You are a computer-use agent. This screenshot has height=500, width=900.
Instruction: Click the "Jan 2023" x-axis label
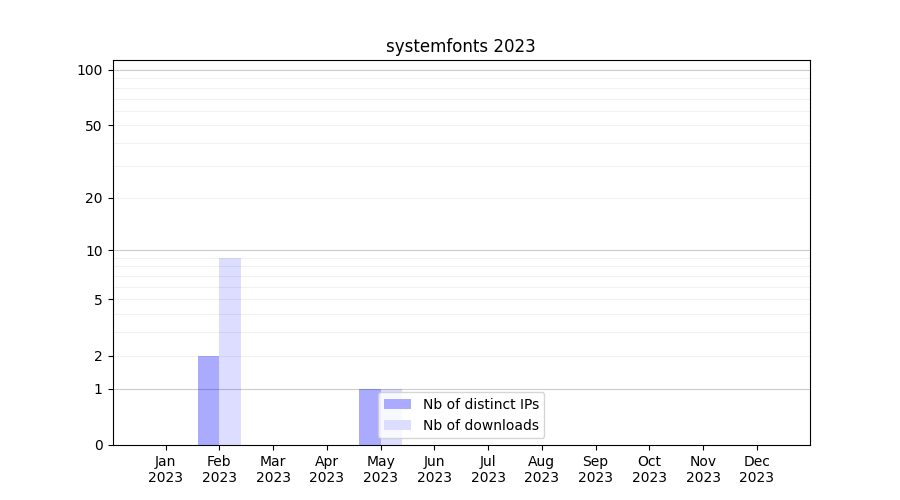pos(165,469)
